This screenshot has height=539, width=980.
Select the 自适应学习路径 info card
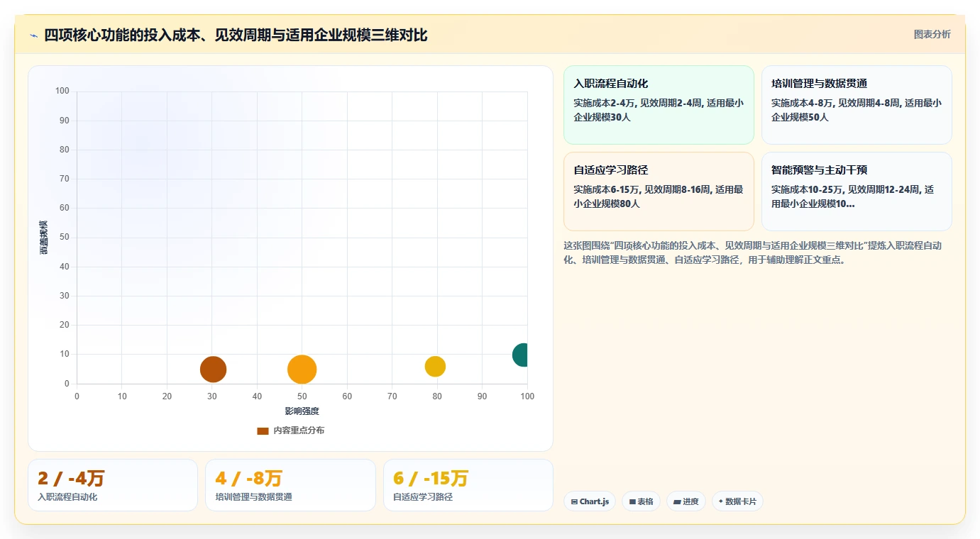[659, 191]
